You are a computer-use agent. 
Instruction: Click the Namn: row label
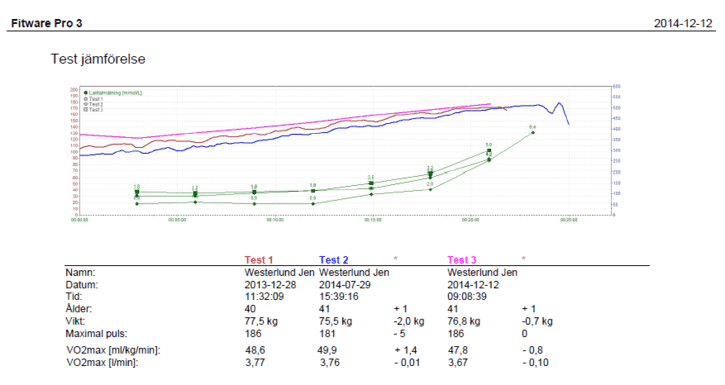coord(80,273)
